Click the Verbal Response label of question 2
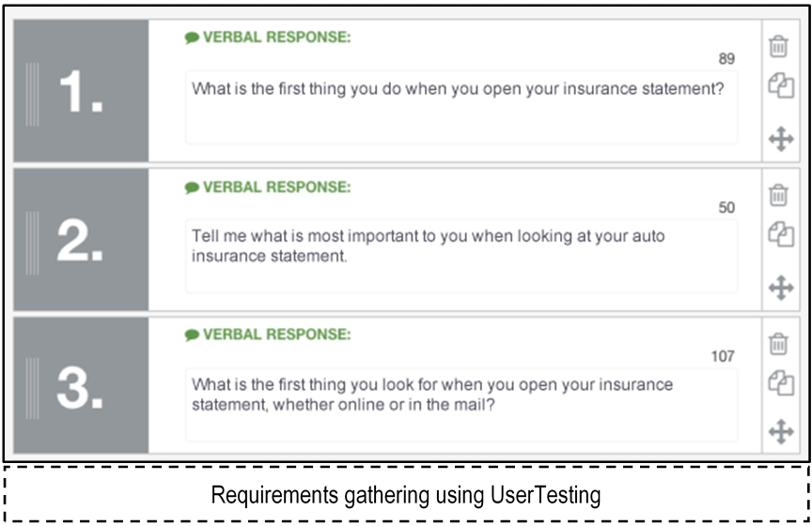Viewport: 812px width, 526px height. (276, 187)
